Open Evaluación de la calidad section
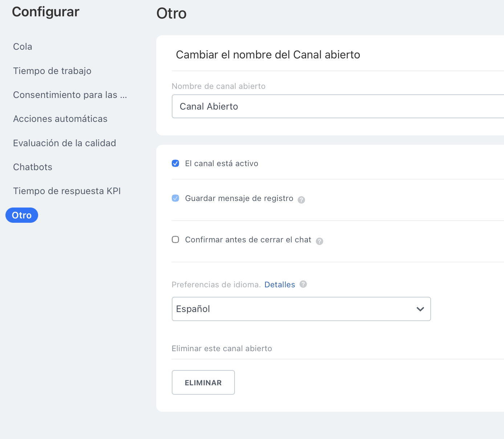Viewport: 504px width, 439px height. [x=64, y=143]
